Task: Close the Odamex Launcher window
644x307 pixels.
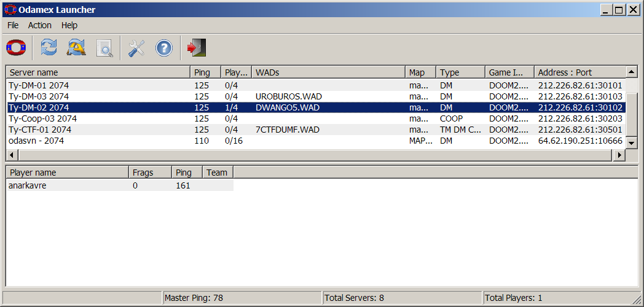Action: (x=632, y=10)
